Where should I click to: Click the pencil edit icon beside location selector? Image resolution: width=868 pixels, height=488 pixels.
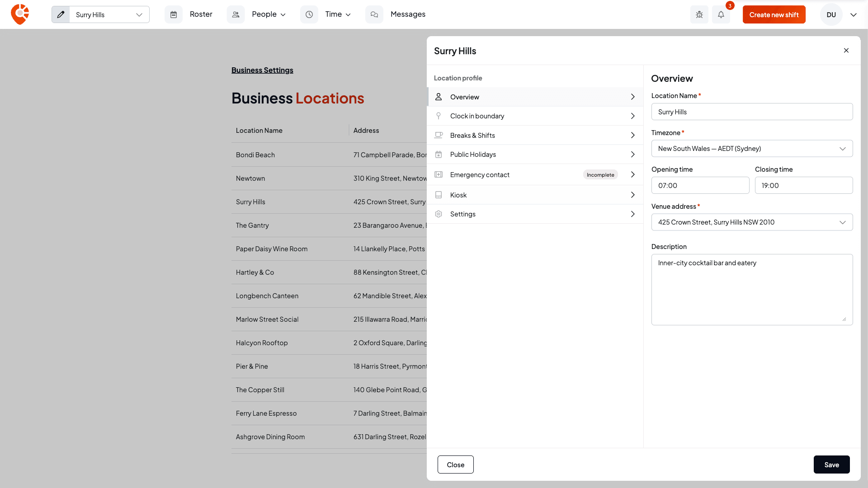[x=61, y=14]
